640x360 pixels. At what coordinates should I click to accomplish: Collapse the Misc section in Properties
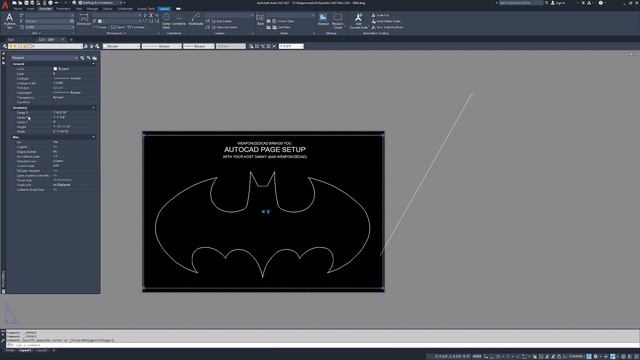click(93, 137)
